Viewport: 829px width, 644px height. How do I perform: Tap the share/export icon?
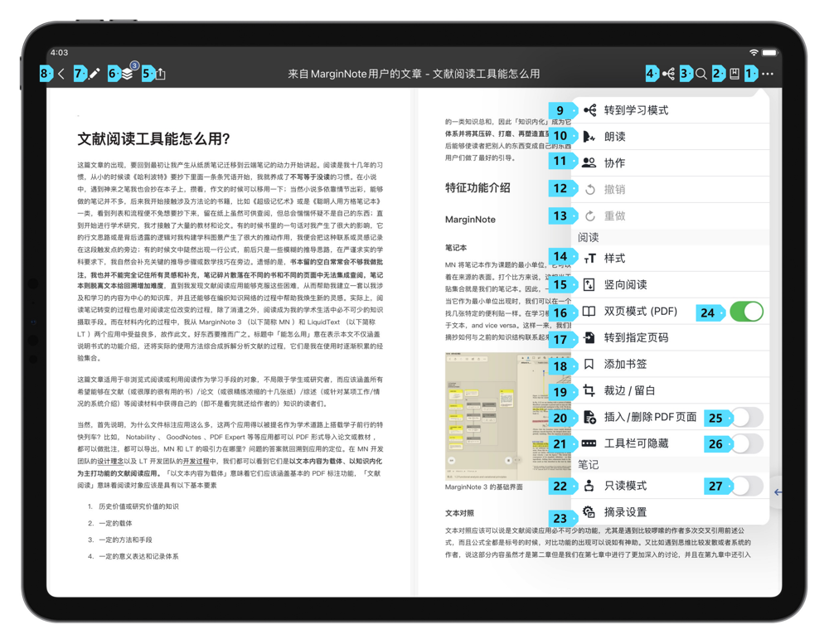pyautogui.click(x=160, y=74)
